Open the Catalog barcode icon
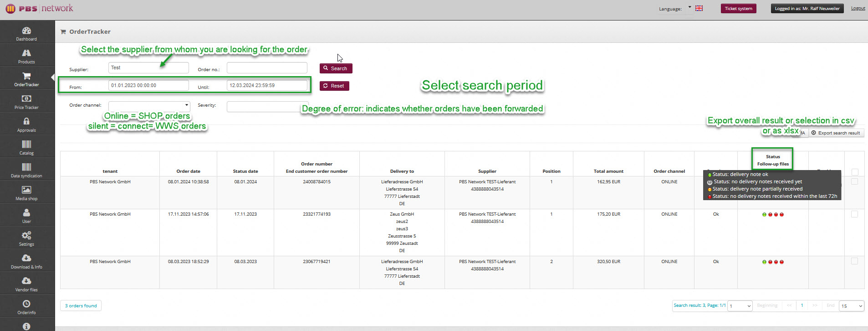 pos(26,144)
